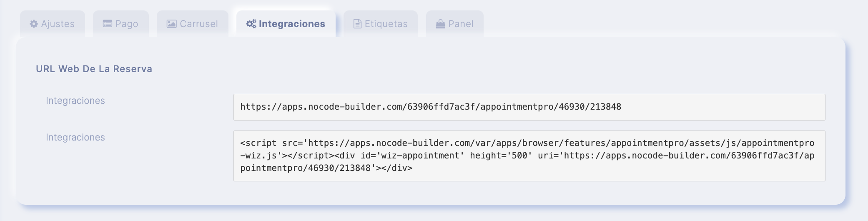868x221 pixels.
Task: Show the Panel tab
Action: pyautogui.click(x=455, y=24)
